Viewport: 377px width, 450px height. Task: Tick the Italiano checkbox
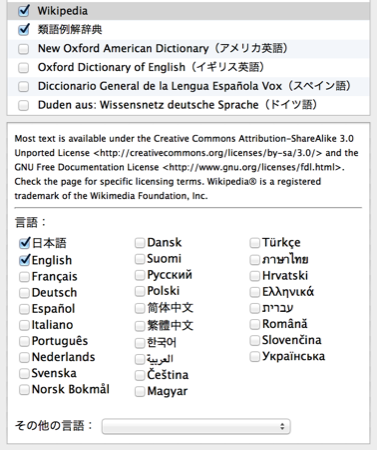[x=24, y=325]
